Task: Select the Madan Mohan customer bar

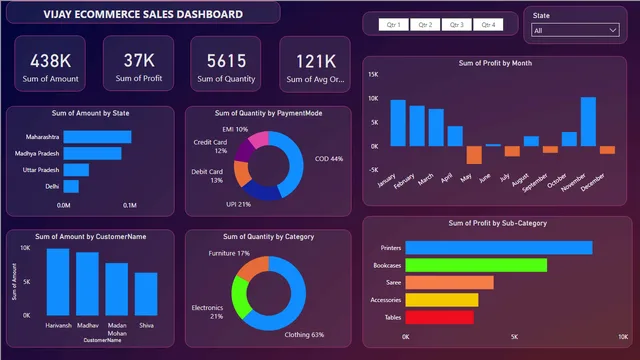Action: click(x=117, y=289)
